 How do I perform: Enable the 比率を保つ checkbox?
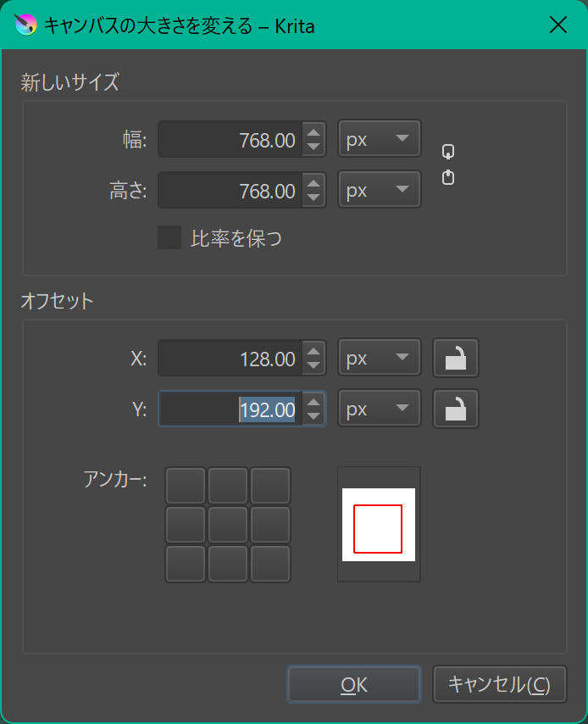(x=169, y=238)
